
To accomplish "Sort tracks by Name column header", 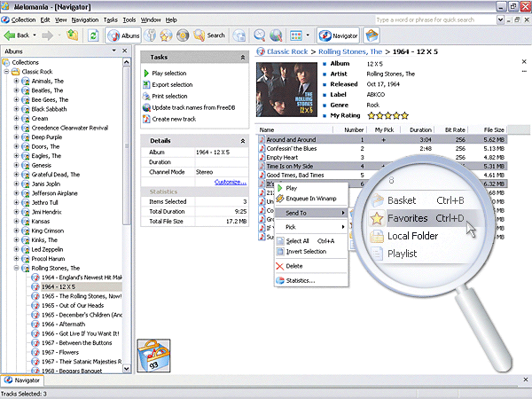I will pos(295,130).
